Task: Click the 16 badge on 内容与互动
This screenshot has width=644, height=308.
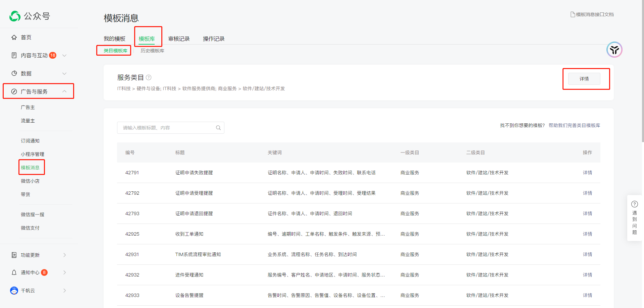Action: pyautogui.click(x=53, y=55)
